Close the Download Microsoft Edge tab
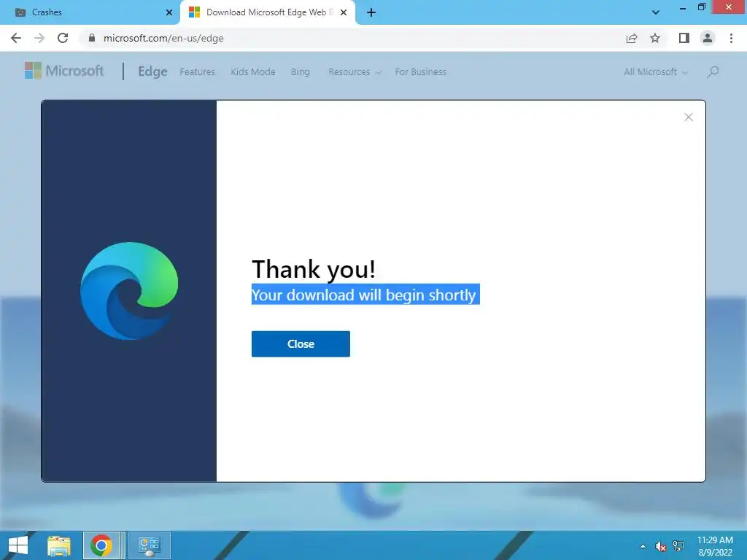This screenshot has height=560, width=747. [344, 12]
